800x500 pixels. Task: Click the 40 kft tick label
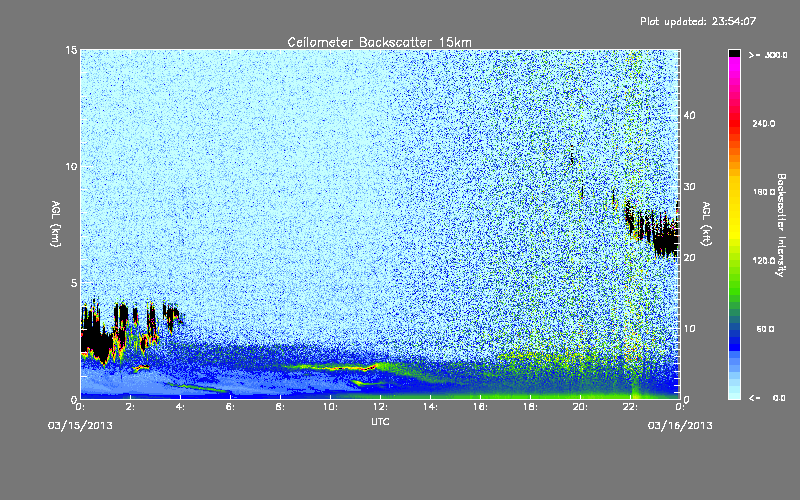click(x=689, y=115)
